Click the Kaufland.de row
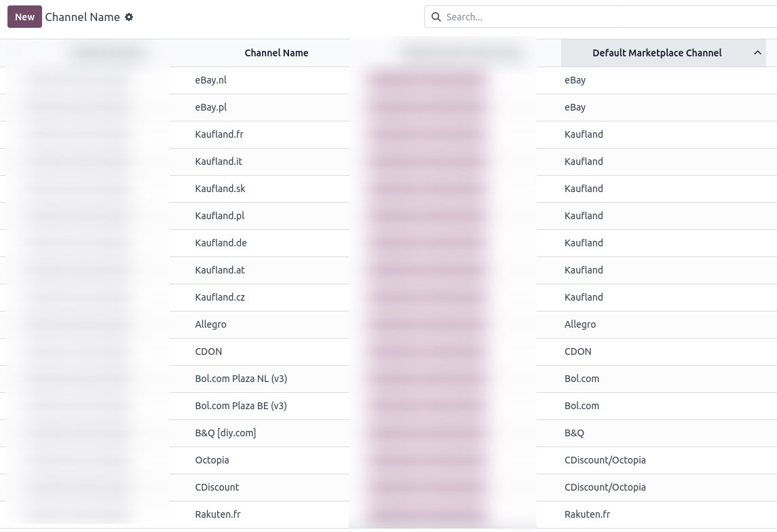This screenshot has width=777, height=532. [221, 243]
